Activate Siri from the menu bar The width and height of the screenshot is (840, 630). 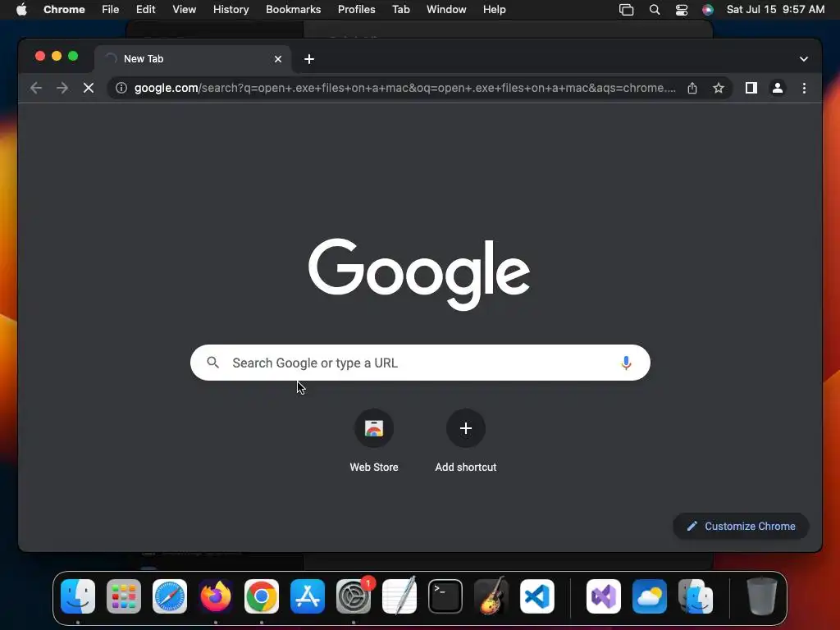[708, 10]
